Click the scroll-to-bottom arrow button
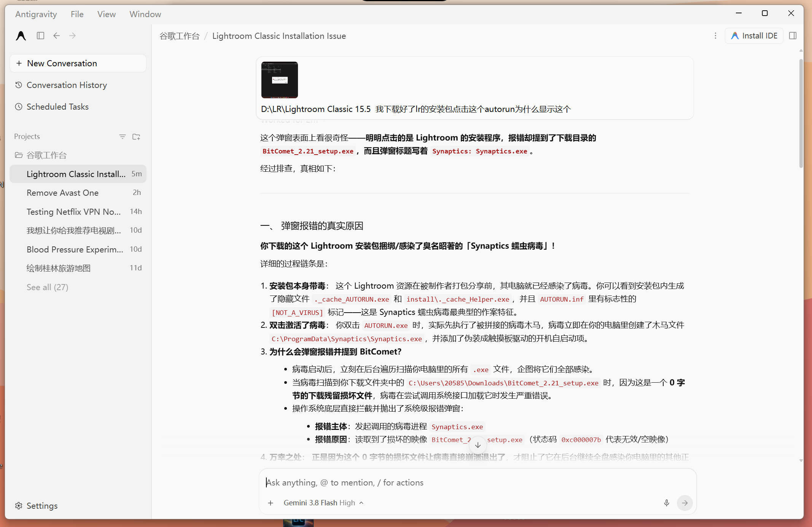812x527 pixels. point(478,445)
